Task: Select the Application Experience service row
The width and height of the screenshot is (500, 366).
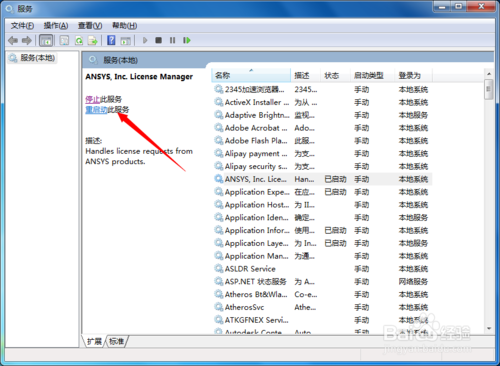Action: pyautogui.click(x=322, y=192)
